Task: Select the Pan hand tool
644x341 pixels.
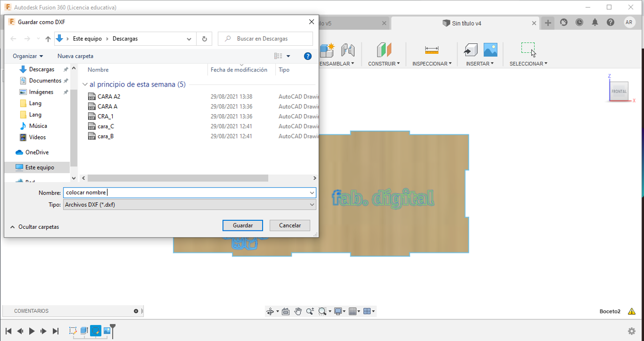Action: click(298, 311)
